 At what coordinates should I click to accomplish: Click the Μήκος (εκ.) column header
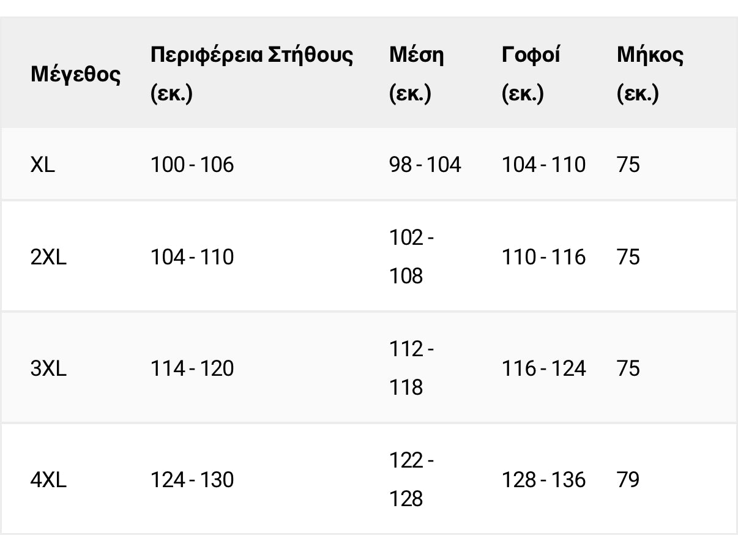650,75
